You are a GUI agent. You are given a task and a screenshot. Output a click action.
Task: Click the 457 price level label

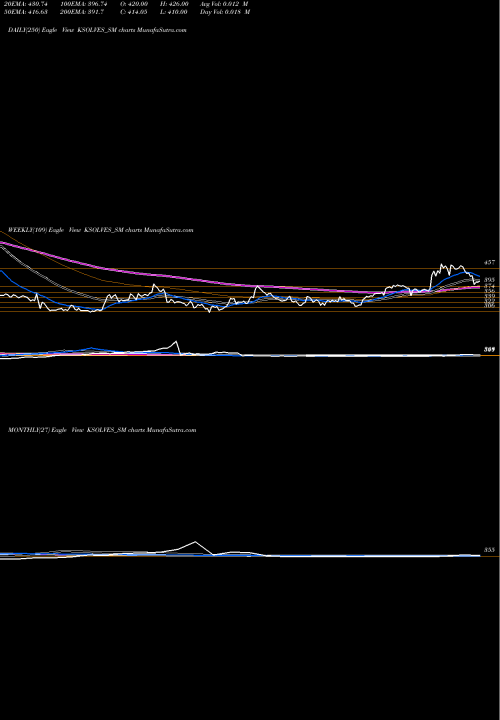489,262
